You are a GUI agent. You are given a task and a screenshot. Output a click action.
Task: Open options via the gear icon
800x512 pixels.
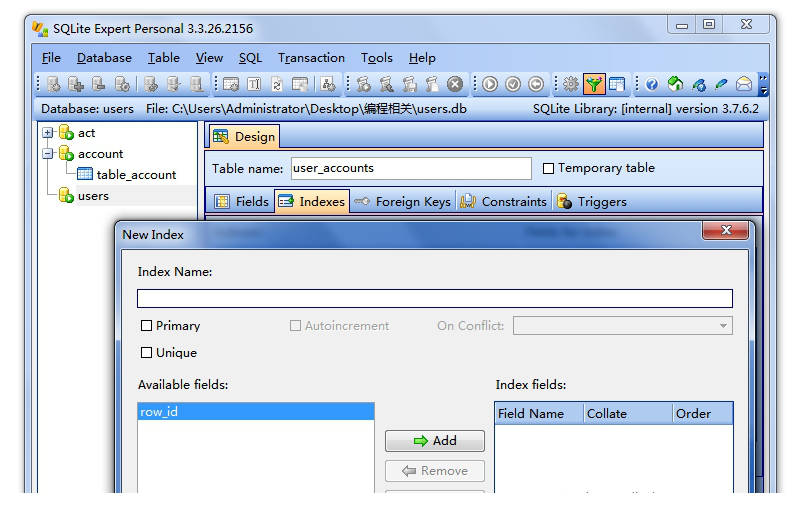571,84
